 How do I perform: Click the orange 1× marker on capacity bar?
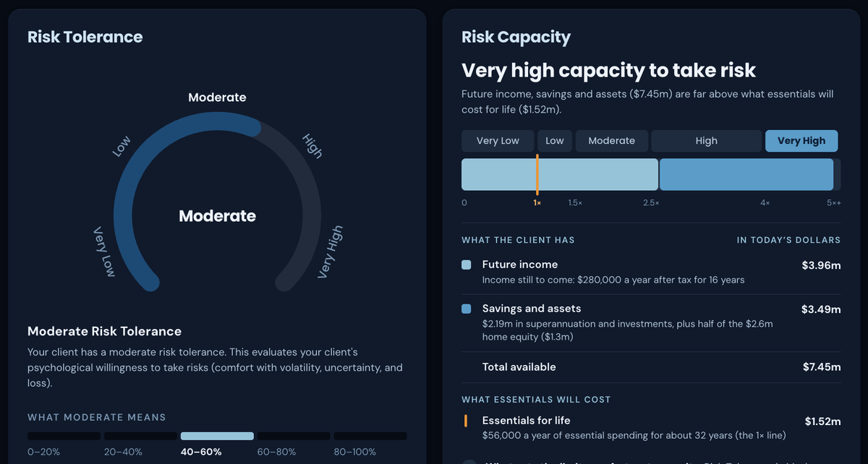click(x=537, y=174)
